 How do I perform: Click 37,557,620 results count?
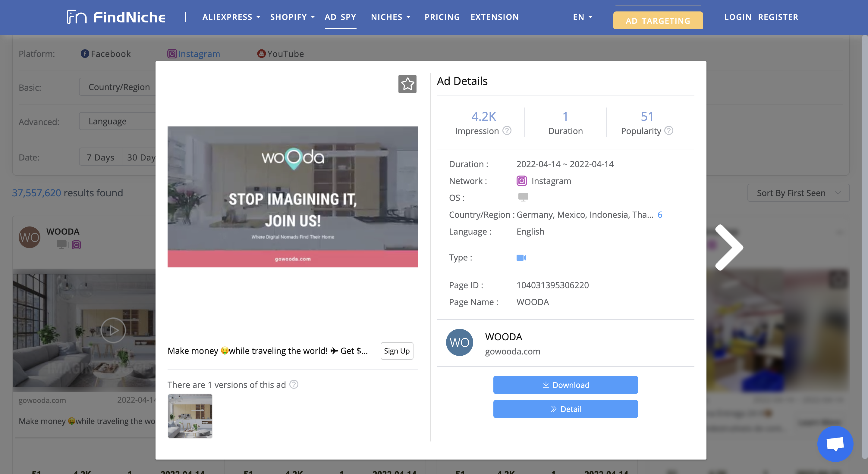(36, 193)
